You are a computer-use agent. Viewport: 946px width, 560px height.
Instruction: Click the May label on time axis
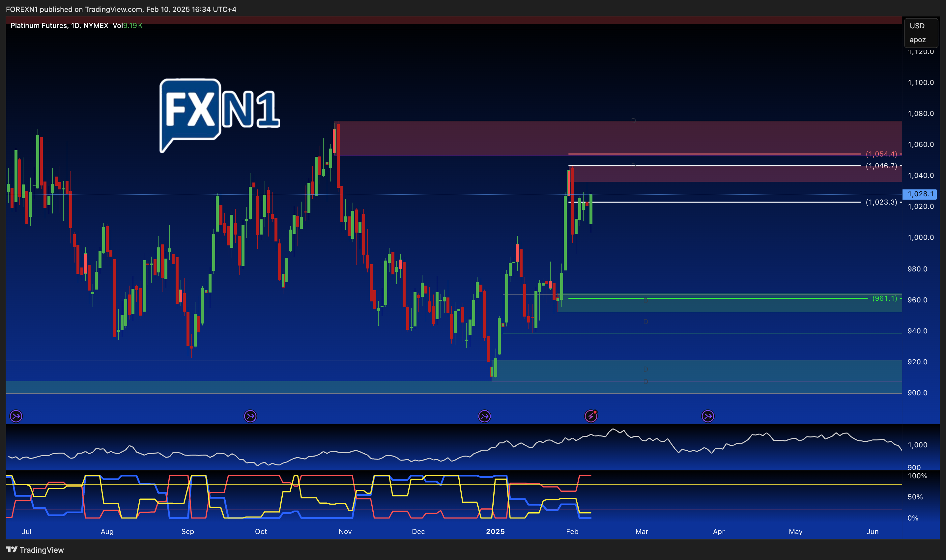795,531
